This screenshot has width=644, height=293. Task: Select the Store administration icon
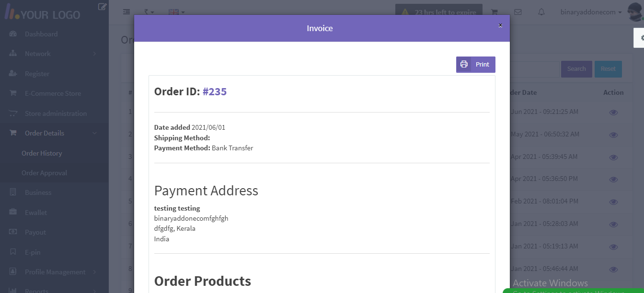pos(13,113)
